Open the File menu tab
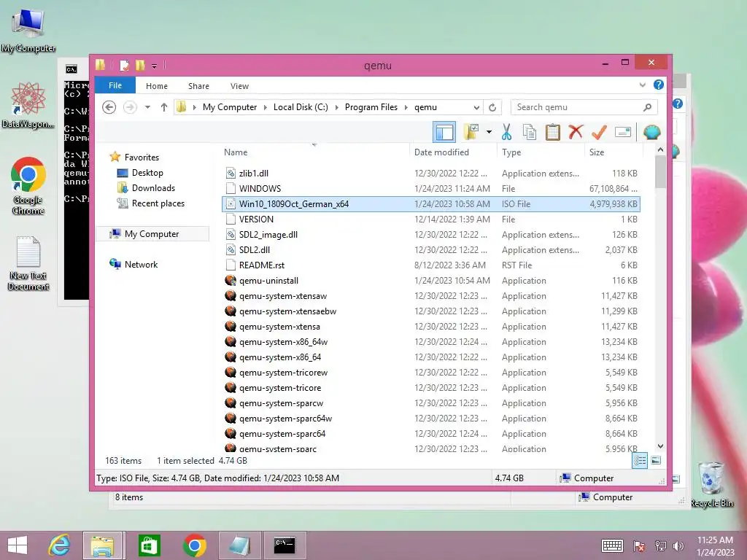 tap(115, 85)
